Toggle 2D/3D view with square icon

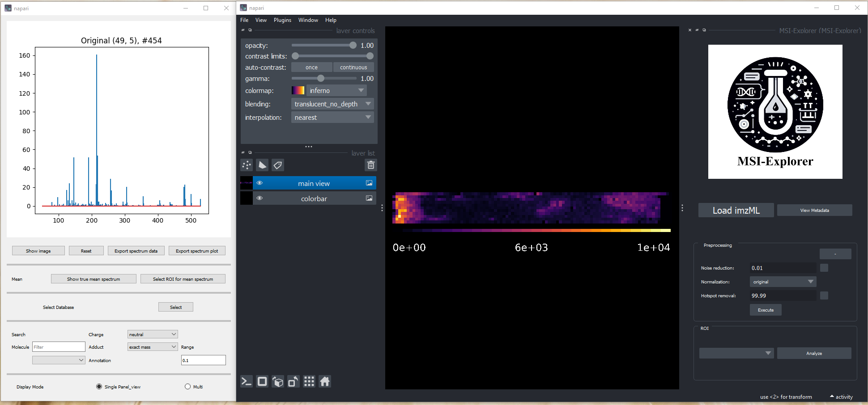pyautogui.click(x=262, y=381)
